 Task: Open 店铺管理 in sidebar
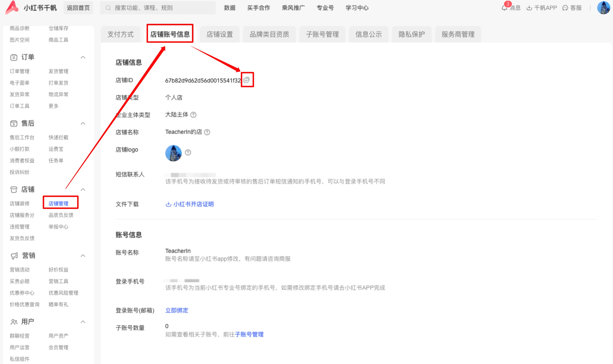(x=58, y=204)
